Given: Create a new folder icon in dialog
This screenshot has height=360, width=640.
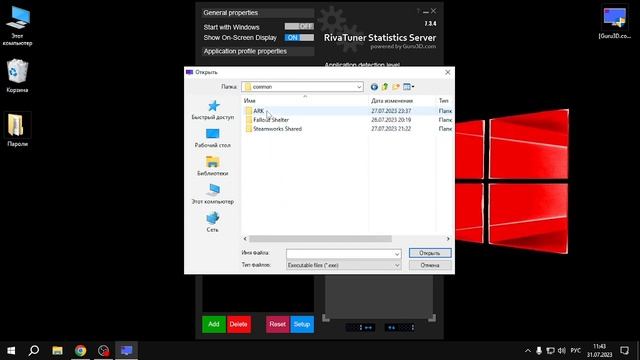Looking at the screenshot, I should pos(396,87).
